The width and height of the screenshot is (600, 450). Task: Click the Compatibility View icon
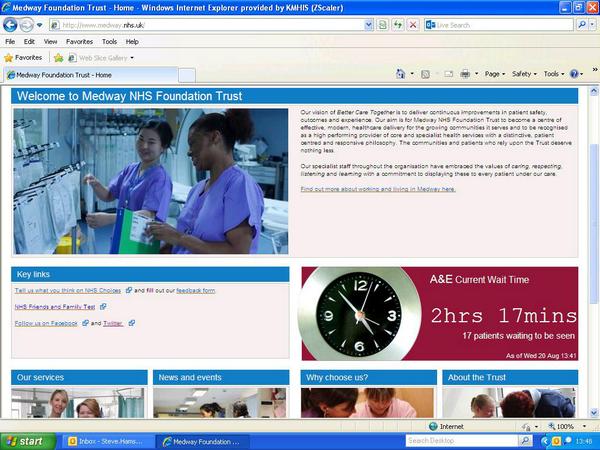click(382, 25)
